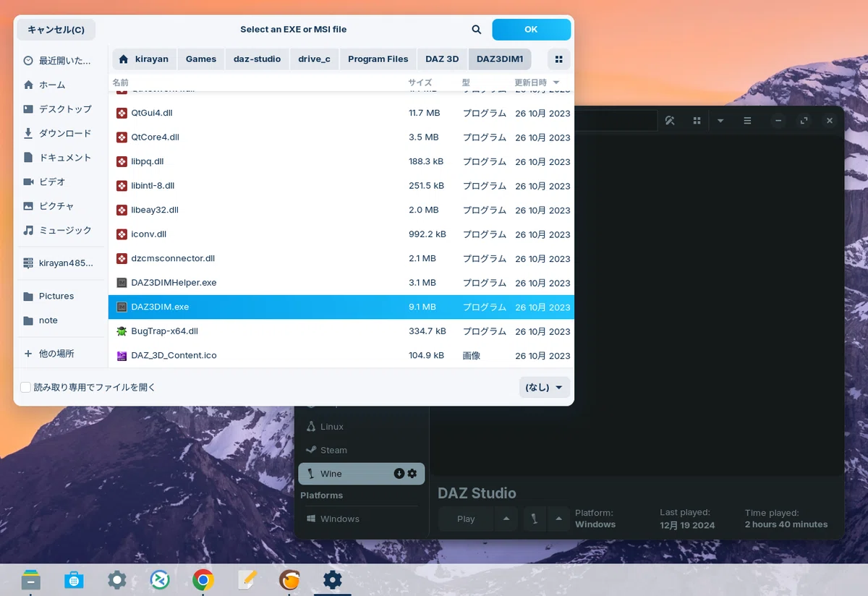The height and width of the screenshot is (596, 868).
Task: Navigate to drive_c breadcrumb
Action: point(315,59)
